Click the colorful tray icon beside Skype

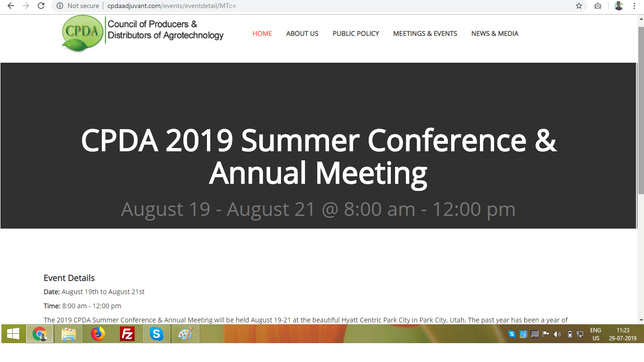pos(523,334)
